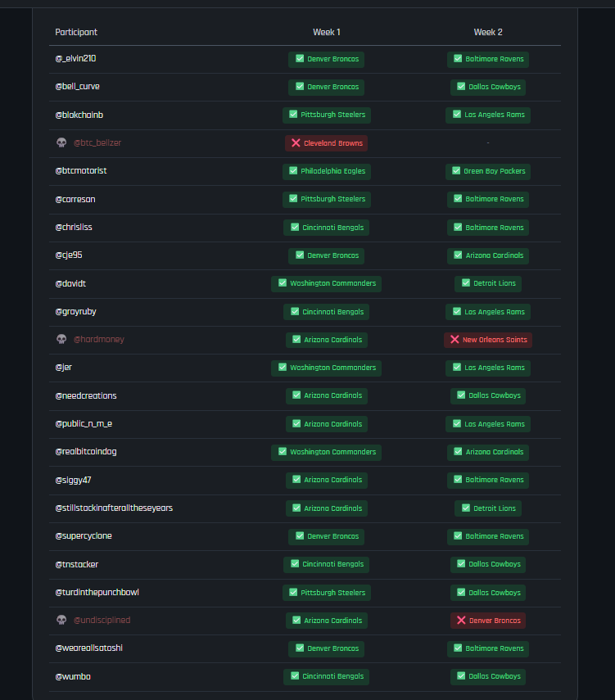Click @jer's Los Angeles Rams Week 2 text
This screenshot has width=615, height=700.
[x=495, y=368]
